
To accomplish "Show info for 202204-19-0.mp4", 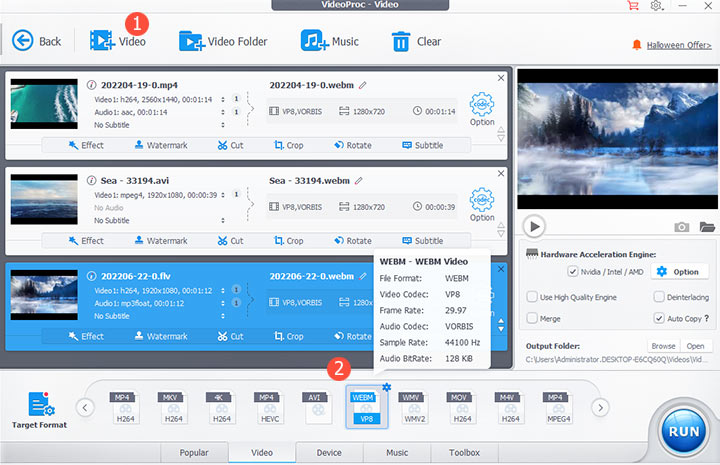I will 91,85.
